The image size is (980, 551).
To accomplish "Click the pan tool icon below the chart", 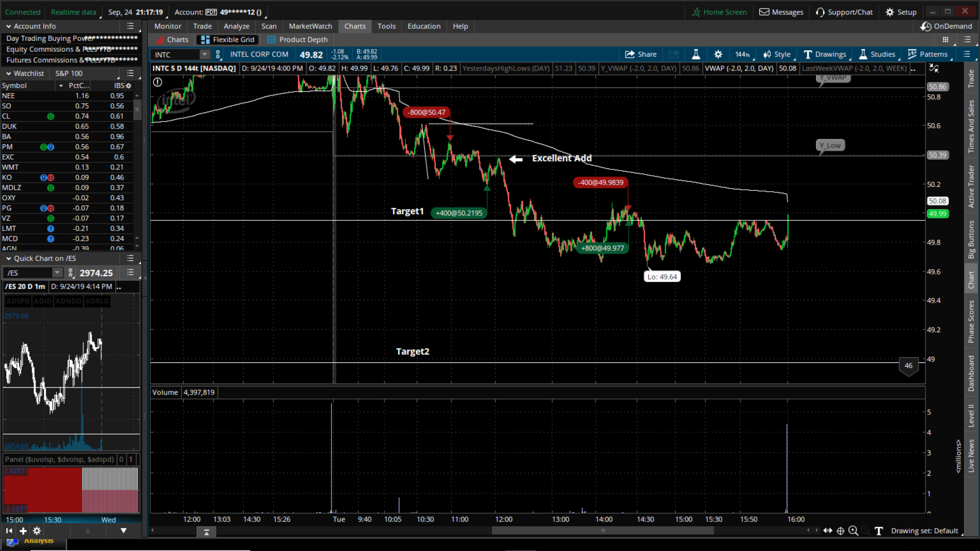I will 828,531.
